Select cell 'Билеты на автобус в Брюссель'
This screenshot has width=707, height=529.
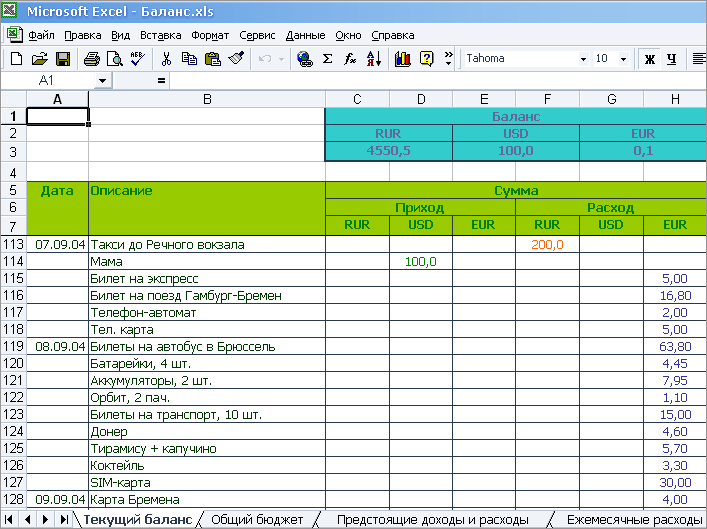tap(207, 346)
